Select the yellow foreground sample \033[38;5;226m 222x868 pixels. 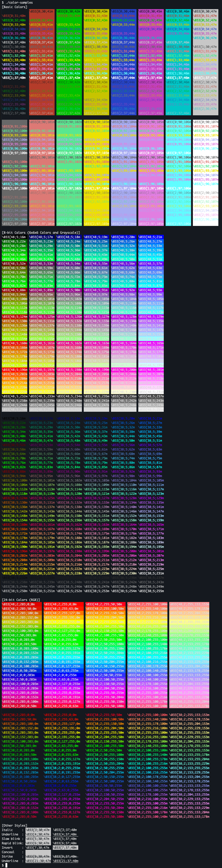click(15, 573)
